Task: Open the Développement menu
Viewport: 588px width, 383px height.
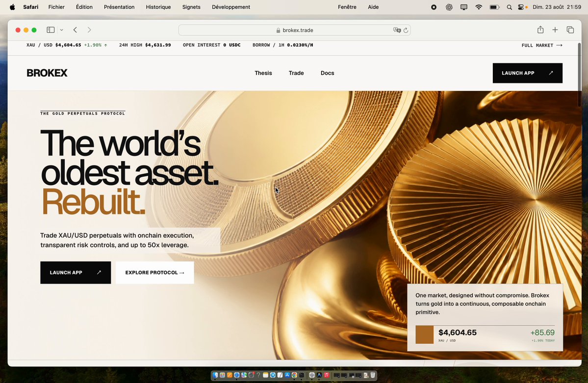Action: [231, 7]
